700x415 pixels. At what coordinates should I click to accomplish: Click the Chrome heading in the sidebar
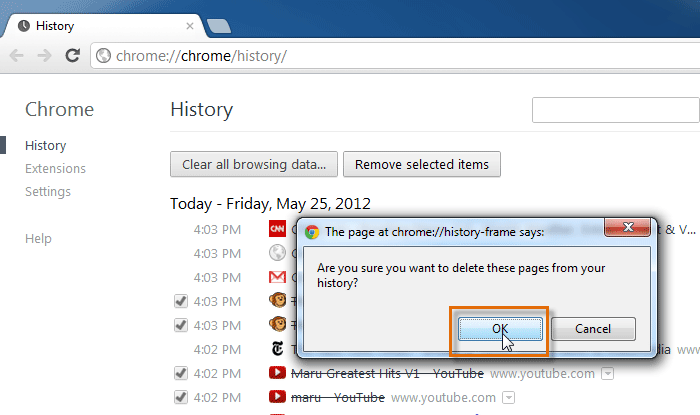[59, 109]
